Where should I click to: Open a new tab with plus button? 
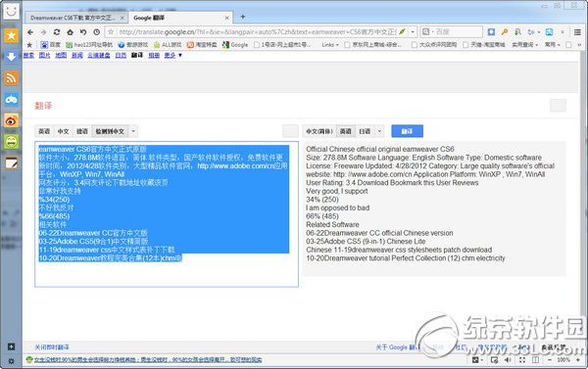(x=243, y=17)
